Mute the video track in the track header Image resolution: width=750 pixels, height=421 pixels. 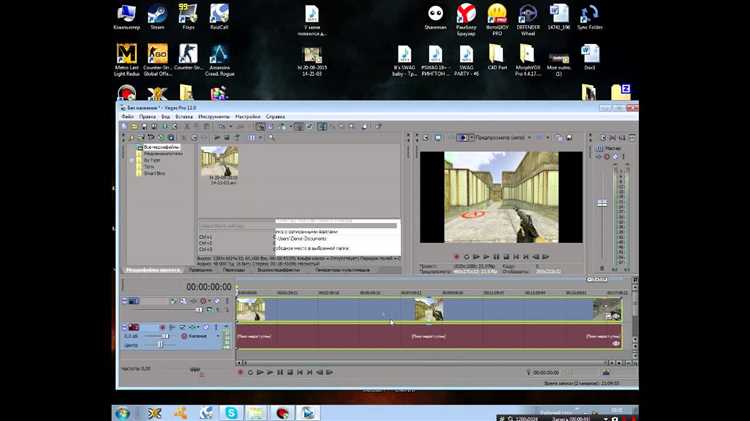201,301
